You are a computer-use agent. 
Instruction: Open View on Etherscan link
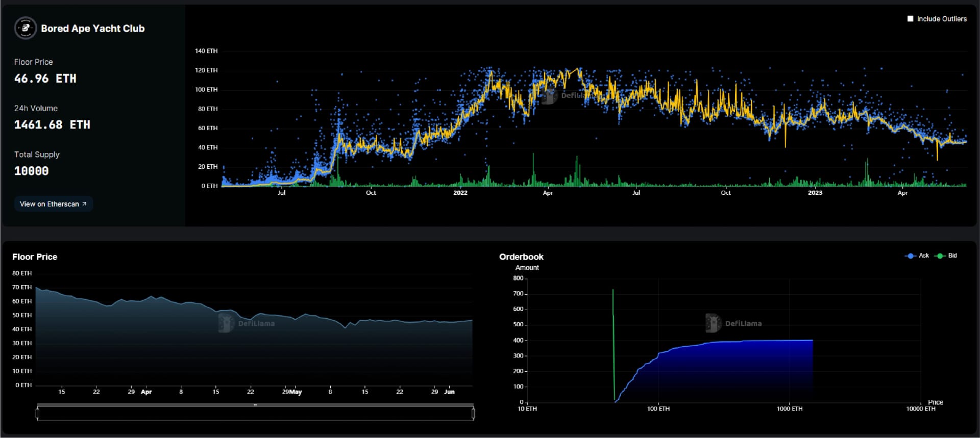click(53, 204)
